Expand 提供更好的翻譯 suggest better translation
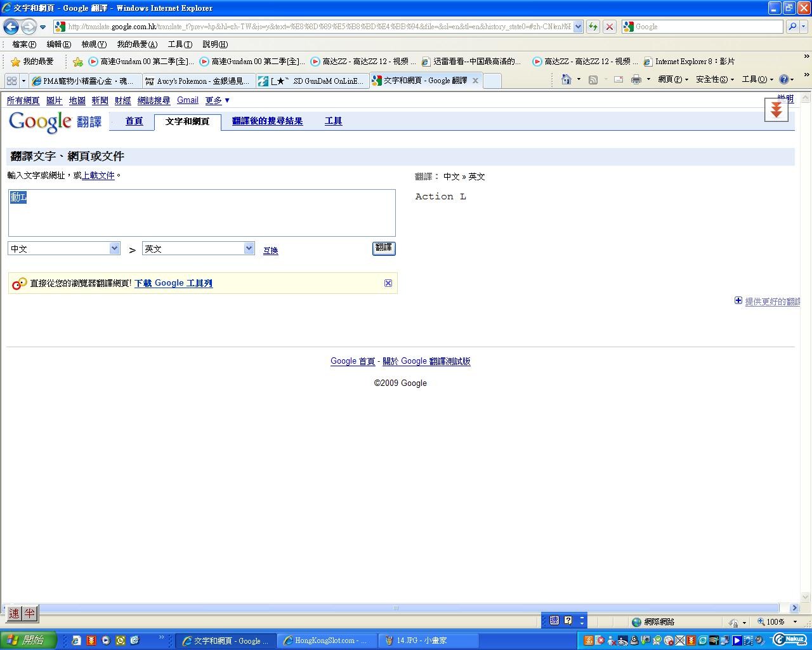The width and height of the screenshot is (812, 650). point(768,302)
